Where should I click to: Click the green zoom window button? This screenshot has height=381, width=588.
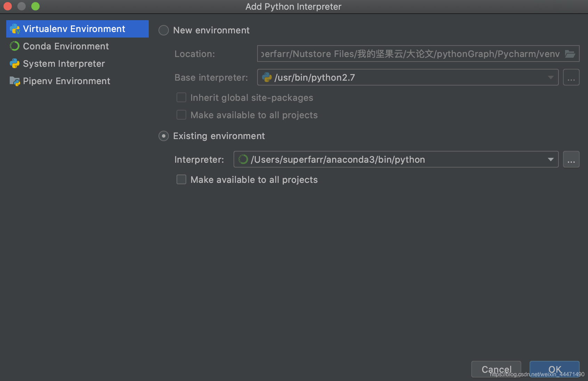(x=35, y=6)
